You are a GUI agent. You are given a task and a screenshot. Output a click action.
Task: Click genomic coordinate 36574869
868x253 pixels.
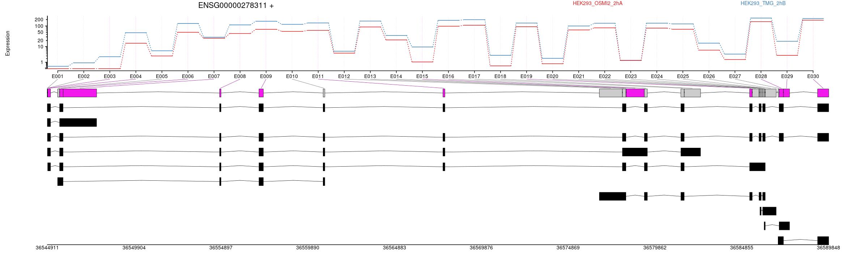coord(568,248)
